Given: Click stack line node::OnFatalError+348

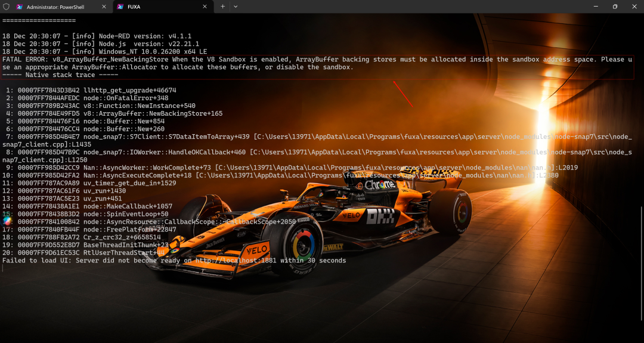Looking at the screenshot, I should 87,98.
